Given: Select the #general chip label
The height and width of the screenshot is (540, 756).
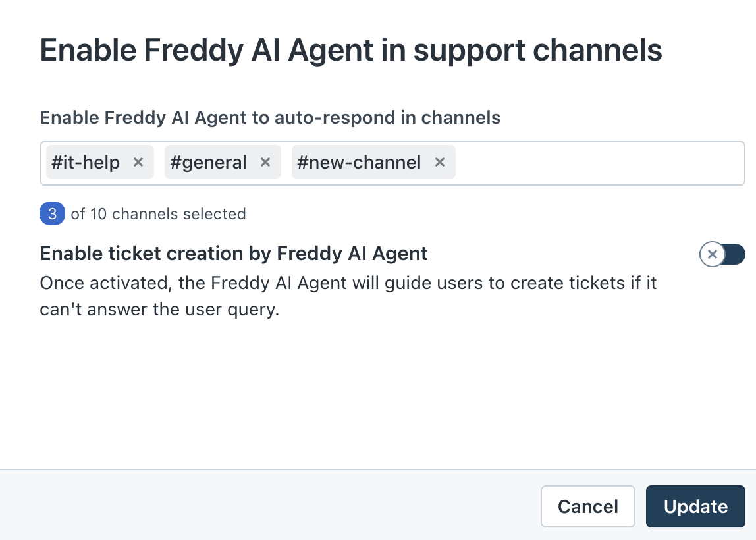Looking at the screenshot, I should pyautogui.click(x=208, y=163).
